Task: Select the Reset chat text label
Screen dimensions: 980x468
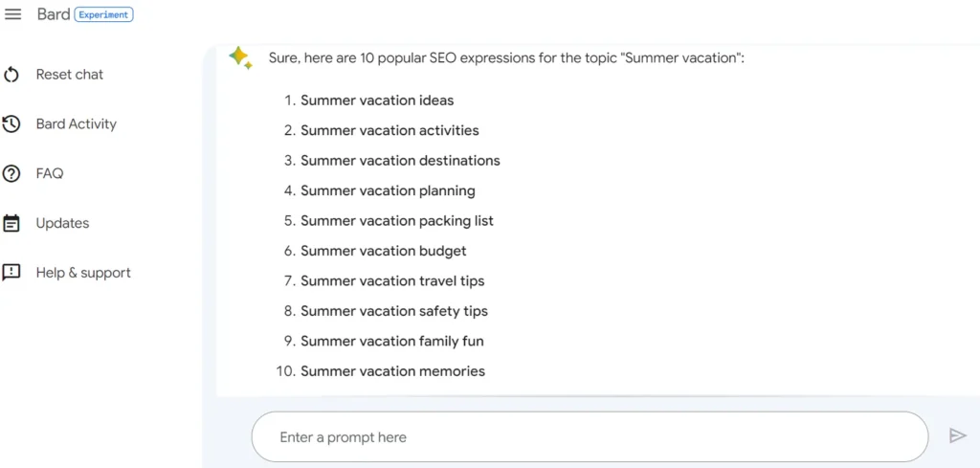Action: point(69,75)
